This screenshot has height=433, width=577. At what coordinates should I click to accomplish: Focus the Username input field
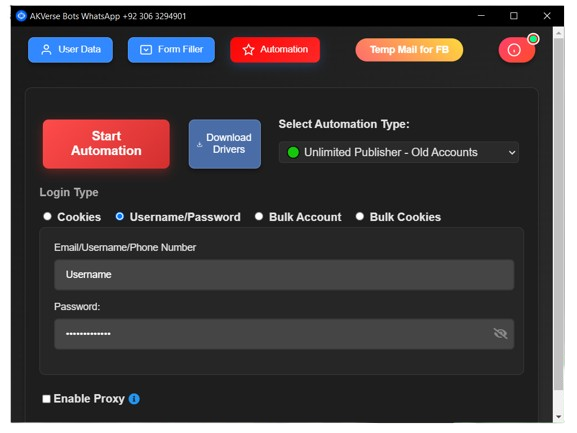284,275
